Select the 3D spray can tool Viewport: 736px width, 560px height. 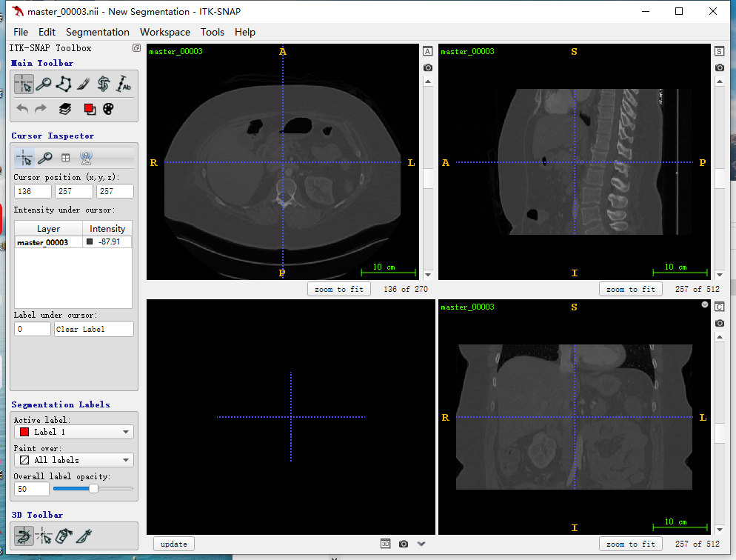64,536
